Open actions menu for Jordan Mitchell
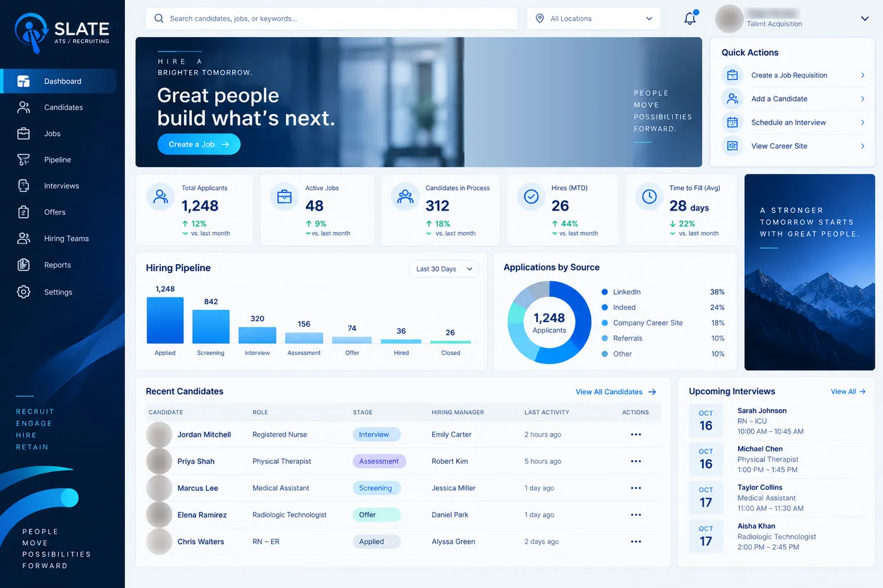Image resolution: width=883 pixels, height=588 pixels. coord(636,435)
